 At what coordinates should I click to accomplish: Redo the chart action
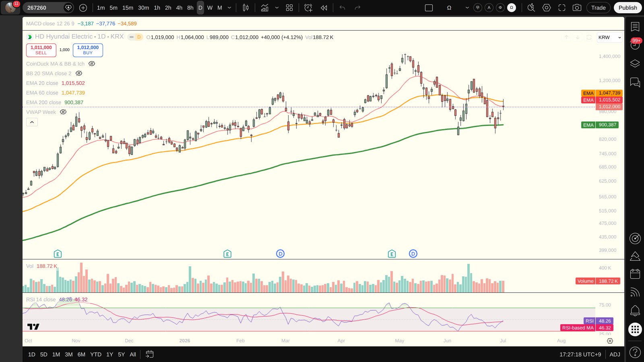(357, 8)
